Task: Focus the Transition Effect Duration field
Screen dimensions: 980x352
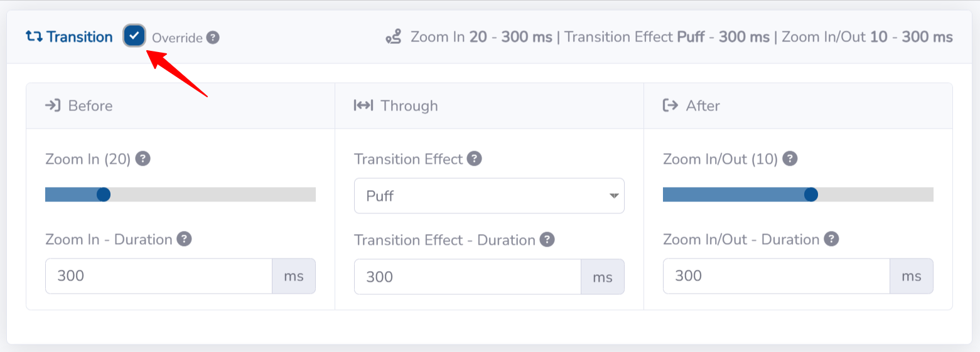Action: point(467,277)
